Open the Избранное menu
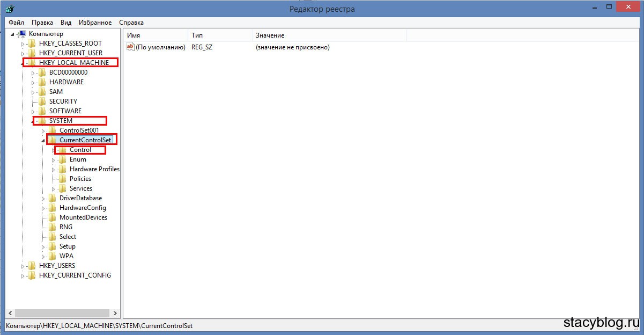 [x=95, y=23]
